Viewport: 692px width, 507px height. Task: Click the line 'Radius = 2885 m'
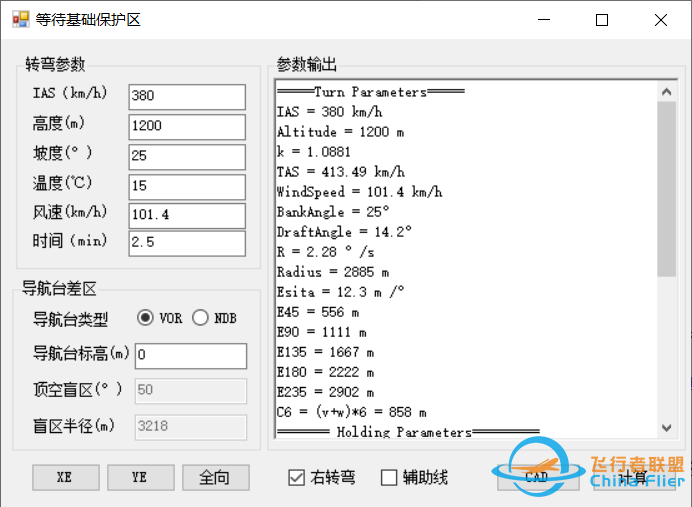333,272
